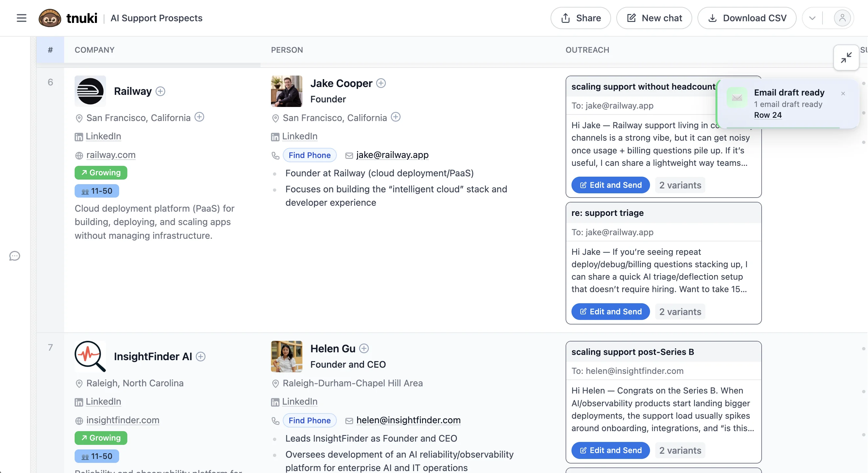Click Helen Gu's profile photo
Screen dimensions: 868x473
(x=286, y=356)
